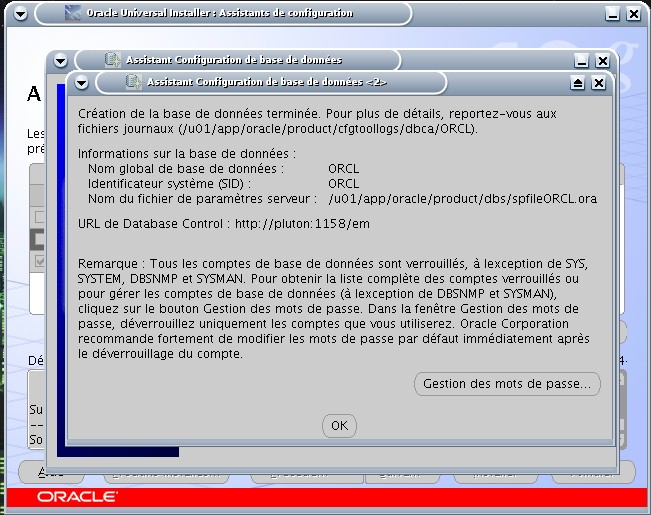Open window menu of dialog <2>
Image resolution: width=651 pixels, height=515 pixels.
[x=82, y=83]
